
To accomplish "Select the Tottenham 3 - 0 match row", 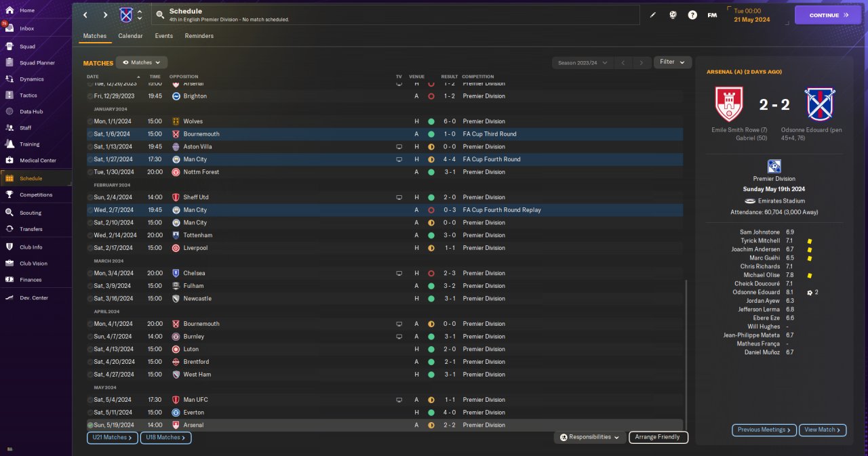I will click(384, 235).
